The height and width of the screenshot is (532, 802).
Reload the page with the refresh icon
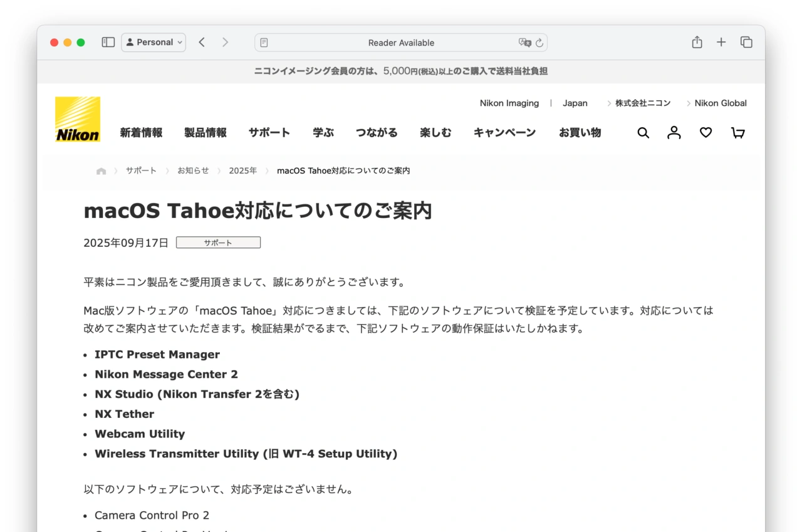pos(539,43)
